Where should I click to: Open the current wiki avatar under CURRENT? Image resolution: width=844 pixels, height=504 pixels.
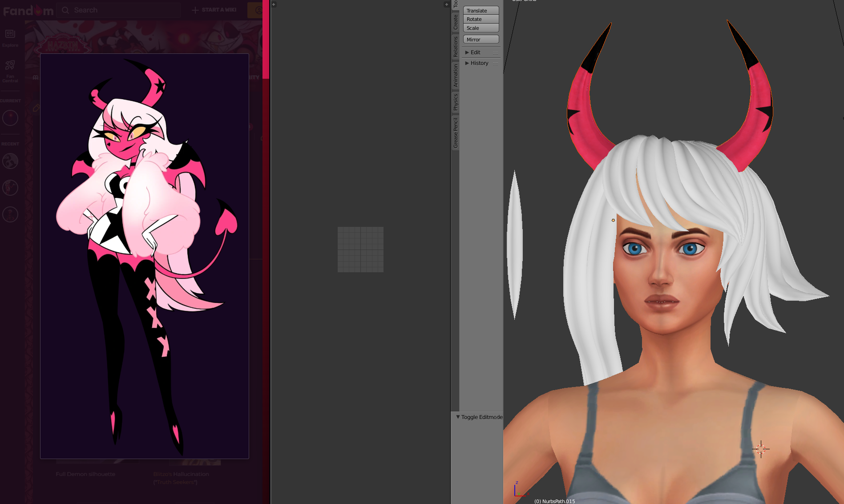(x=10, y=118)
